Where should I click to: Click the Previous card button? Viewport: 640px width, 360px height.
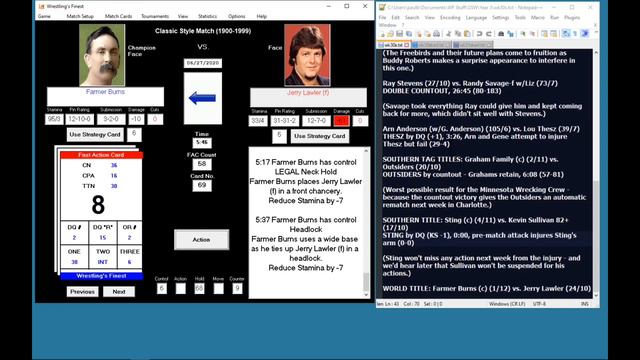point(82,291)
